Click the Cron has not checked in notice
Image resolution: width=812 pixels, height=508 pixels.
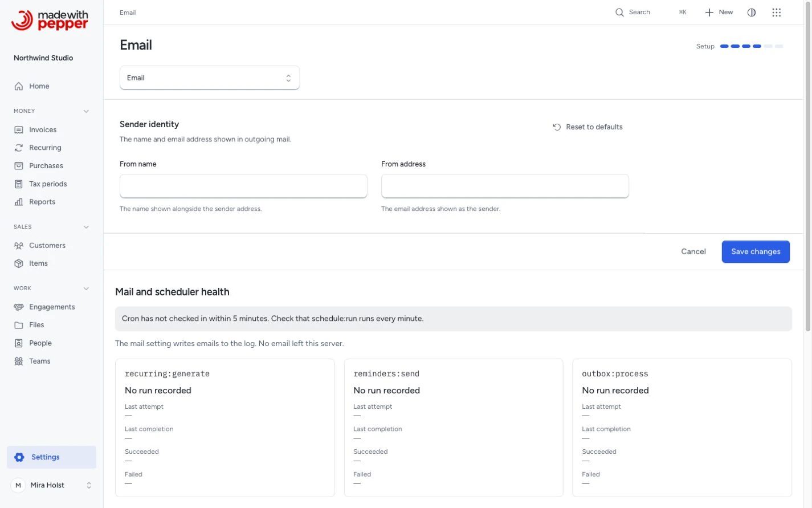454,319
